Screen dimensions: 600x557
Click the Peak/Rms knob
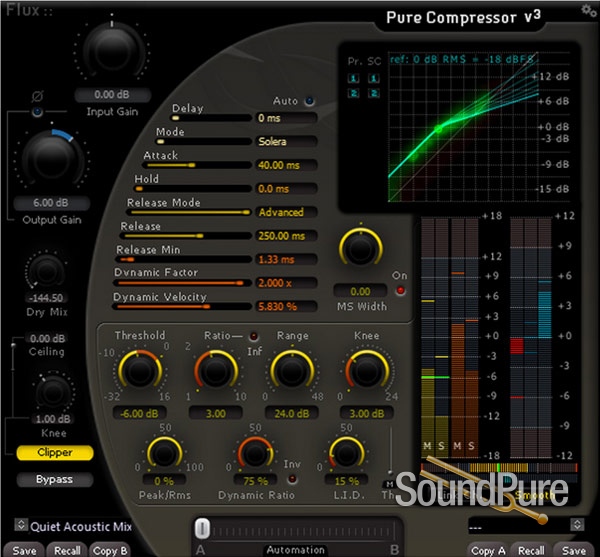(x=164, y=454)
